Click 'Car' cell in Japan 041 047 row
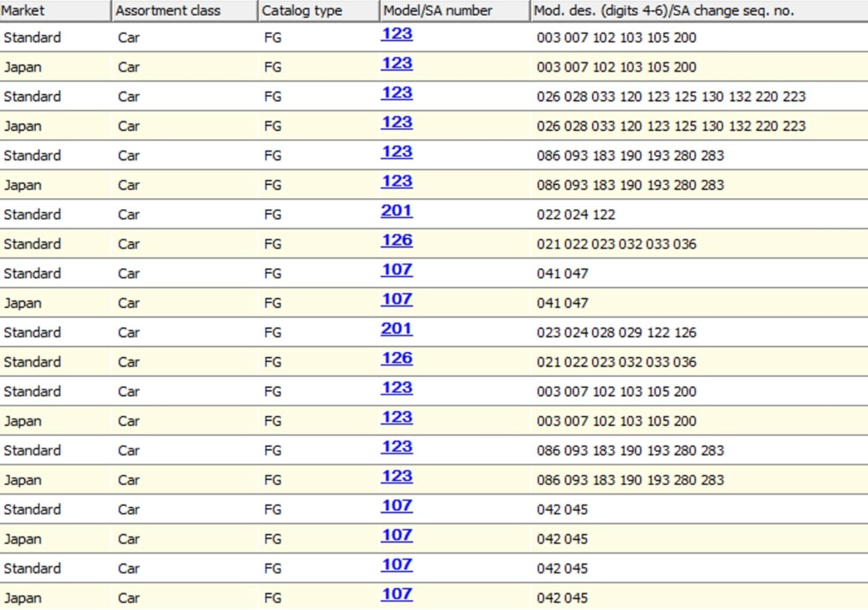868x610 pixels. [x=129, y=303]
